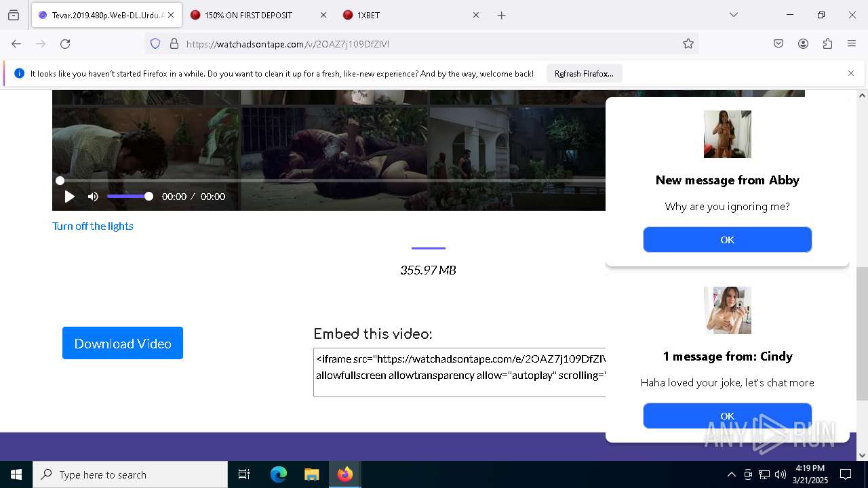
Task: Click Abby's profile photo thumbnail
Action: tap(728, 134)
